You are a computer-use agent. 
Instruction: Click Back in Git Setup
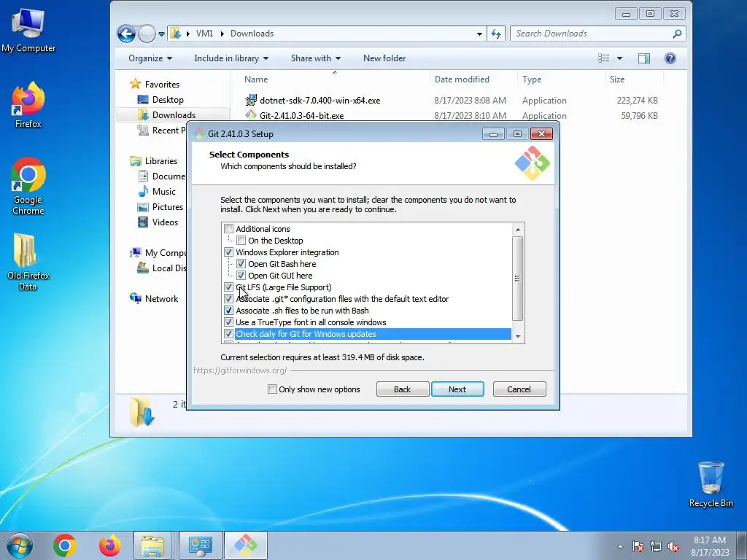pyautogui.click(x=403, y=389)
